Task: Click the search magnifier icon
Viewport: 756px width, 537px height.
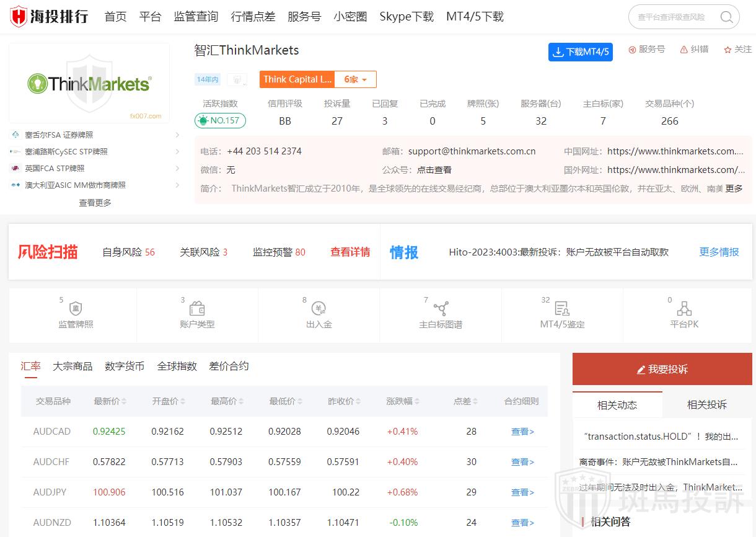Action: (x=726, y=17)
